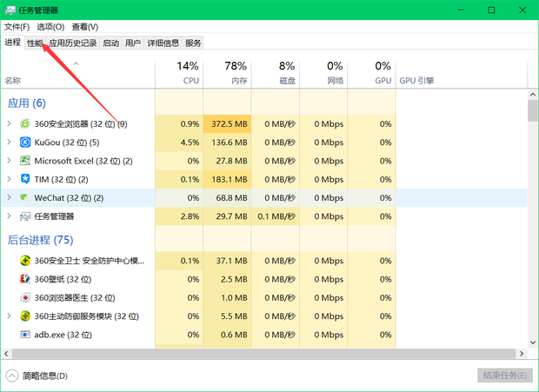This screenshot has width=539, height=392.
Task: Switch to the 详细信息 tab
Action: pyautogui.click(x=163, y=43)
